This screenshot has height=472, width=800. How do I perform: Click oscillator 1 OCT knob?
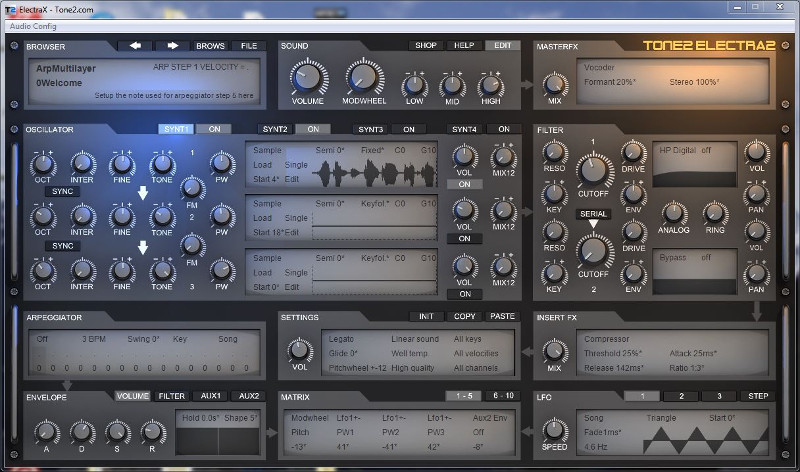43,164
